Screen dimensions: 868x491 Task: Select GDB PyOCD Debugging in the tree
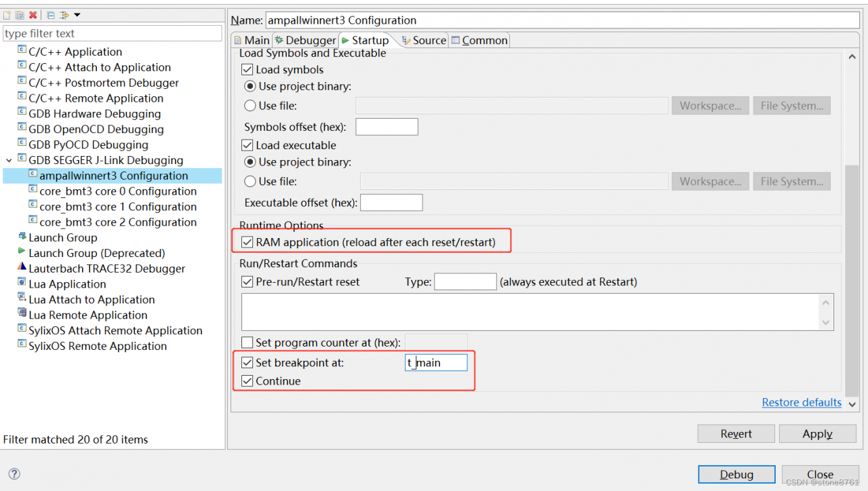tap(88, 145)
